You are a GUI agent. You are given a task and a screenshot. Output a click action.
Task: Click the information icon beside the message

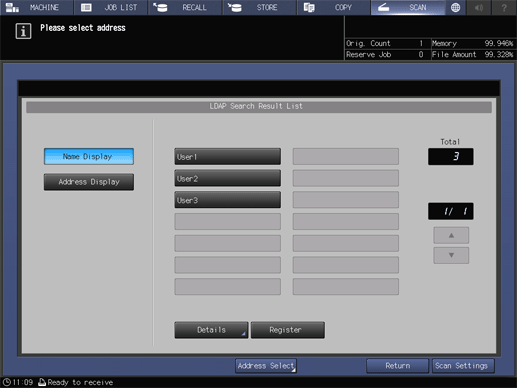[x=23, y=31]
